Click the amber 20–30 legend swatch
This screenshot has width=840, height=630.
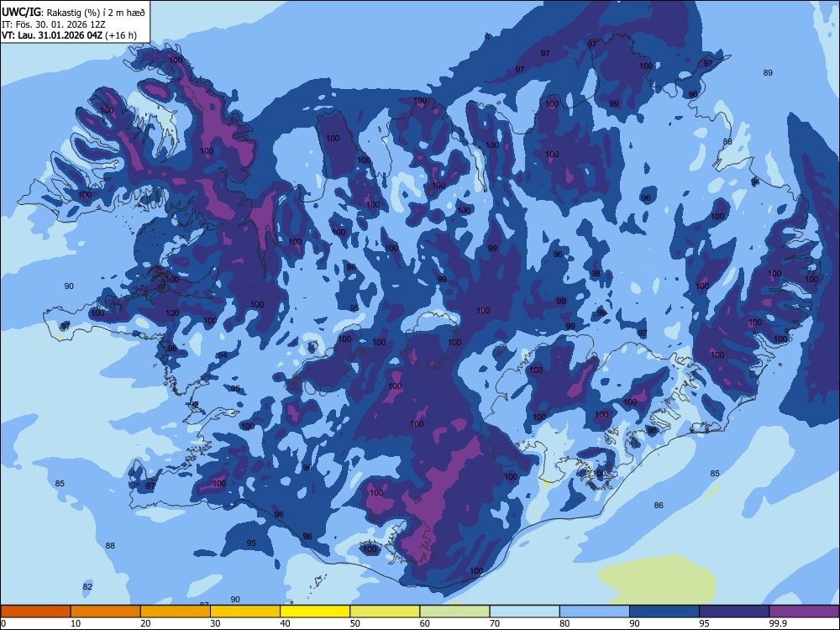click(176, 612)
